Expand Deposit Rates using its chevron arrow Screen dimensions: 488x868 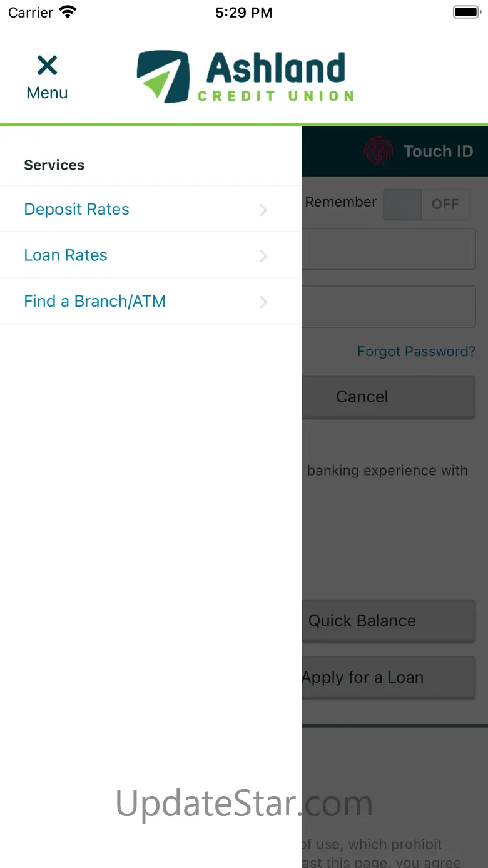(263, 210)
